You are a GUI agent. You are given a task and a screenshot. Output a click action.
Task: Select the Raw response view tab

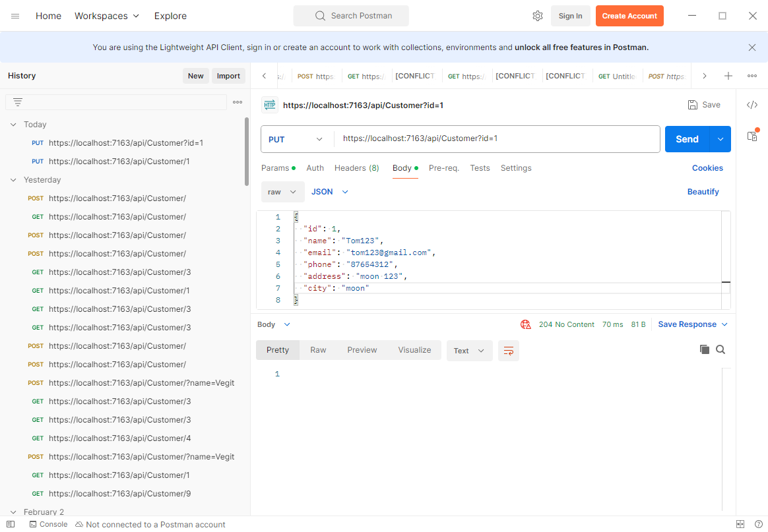click(x=318, y=350)
